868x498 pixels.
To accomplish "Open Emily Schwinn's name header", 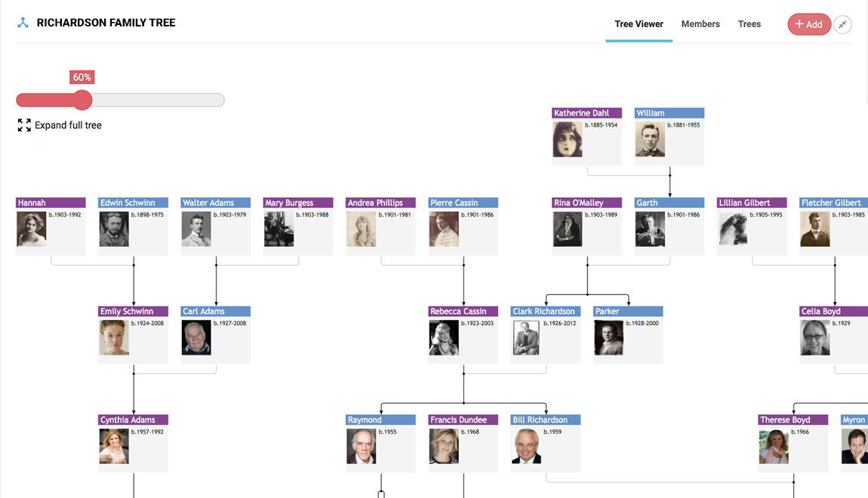I will (133, 311).
